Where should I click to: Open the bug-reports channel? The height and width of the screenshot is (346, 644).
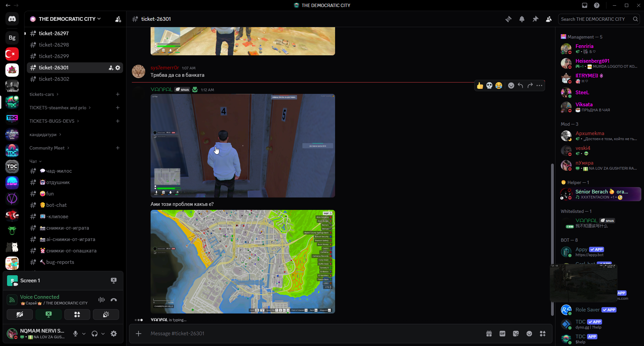[x=75, y=262]
